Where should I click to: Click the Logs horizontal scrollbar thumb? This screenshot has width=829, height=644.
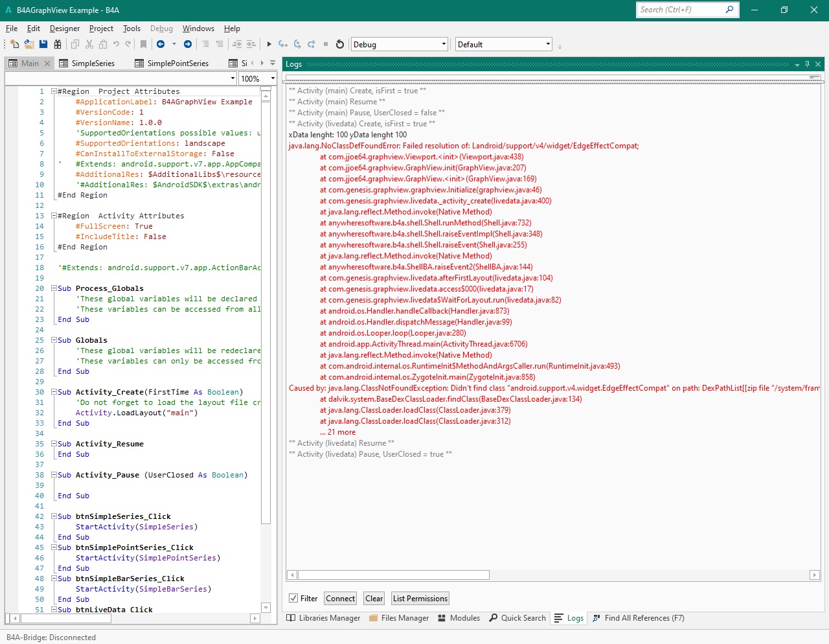(x=393, y=575)
